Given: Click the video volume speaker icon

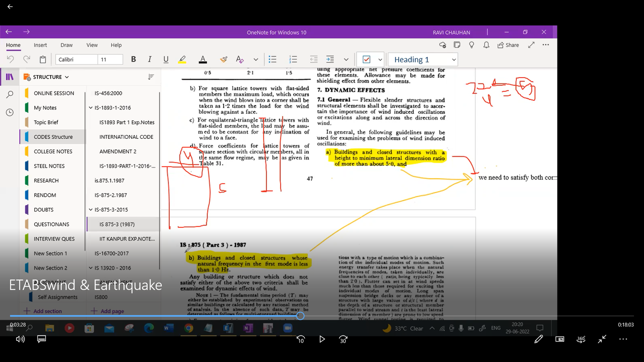Looking at the screenshot, I should pyautogui.click(x=20, y=339).
